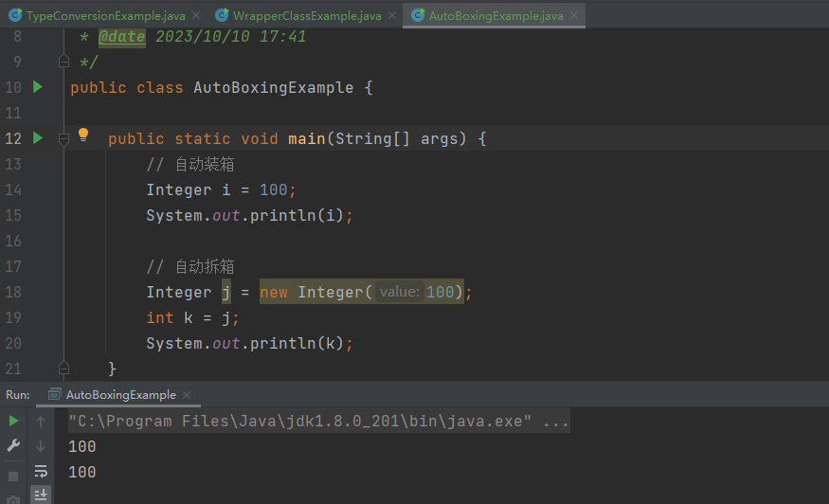Click the @date tag in the comment

(121, 37)
